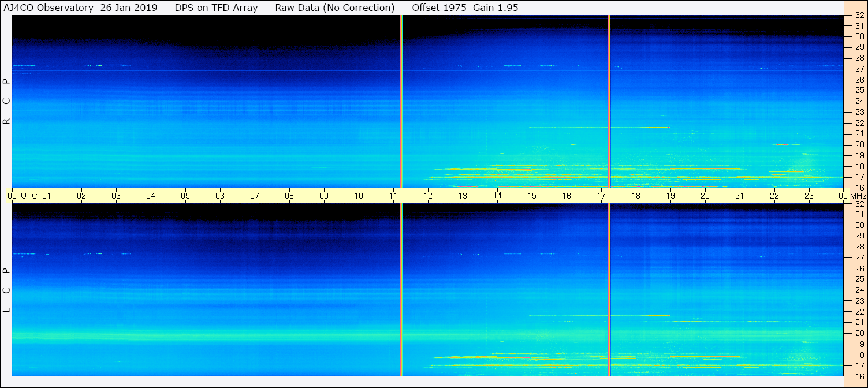Click the vertical marker after 11 UTC in LCP panel
This screenshot has width=868, height=388.
pos(401,290)
